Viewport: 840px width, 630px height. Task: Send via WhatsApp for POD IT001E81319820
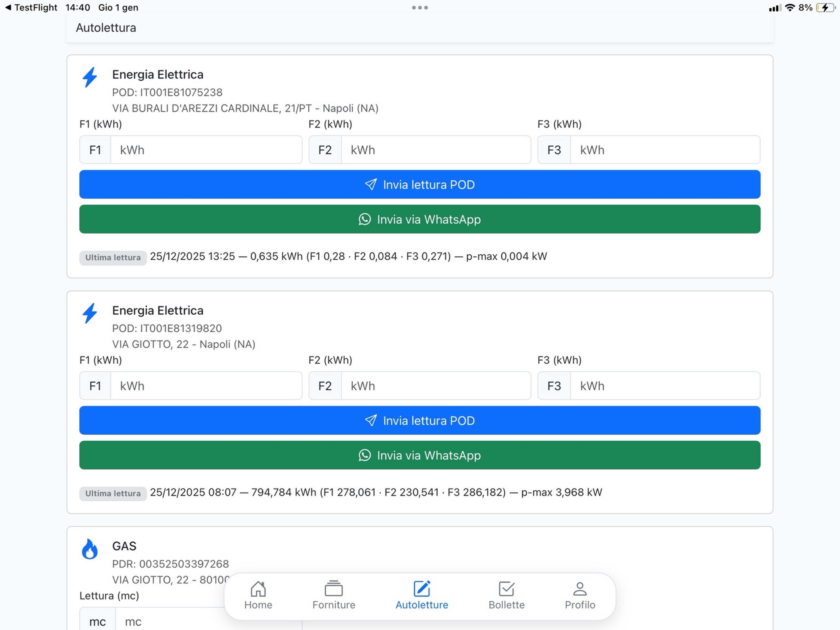pos(420,455)
